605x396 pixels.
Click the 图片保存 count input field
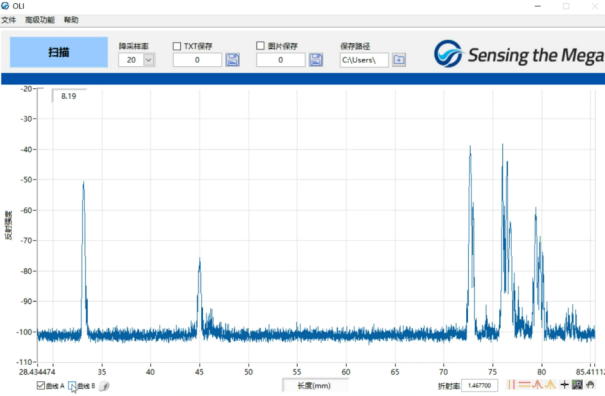[281, 60]
